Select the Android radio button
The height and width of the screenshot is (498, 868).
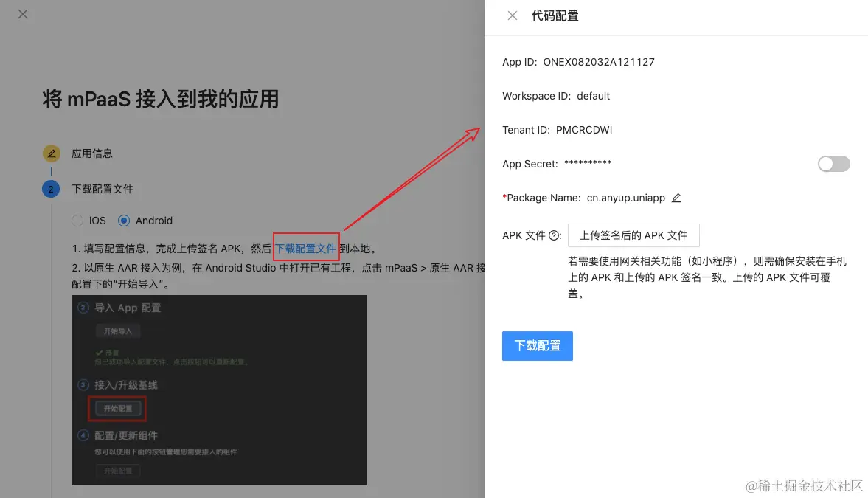coord(122,220)
